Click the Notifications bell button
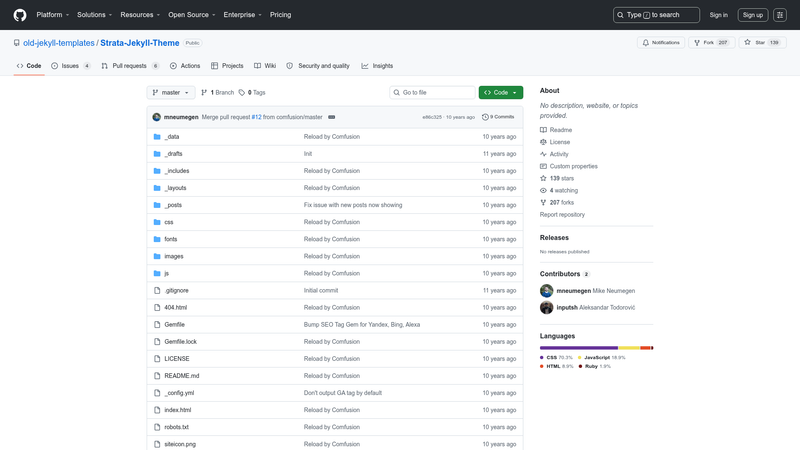The width and height of the screenshot is (800, 450). (661, 42)
